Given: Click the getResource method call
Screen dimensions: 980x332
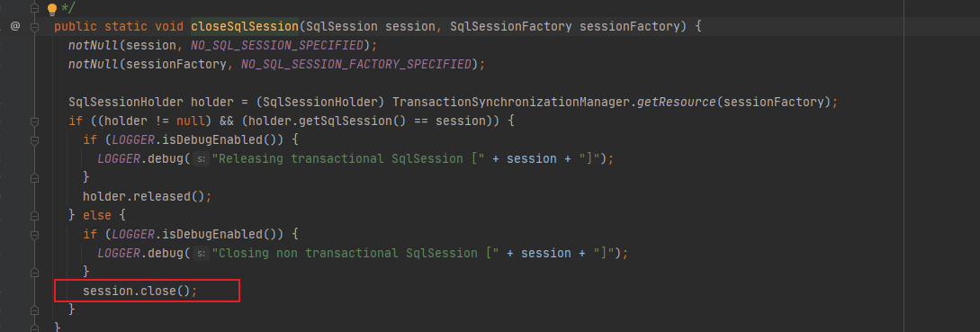Looking at the screenshot, I should [676, 102].
